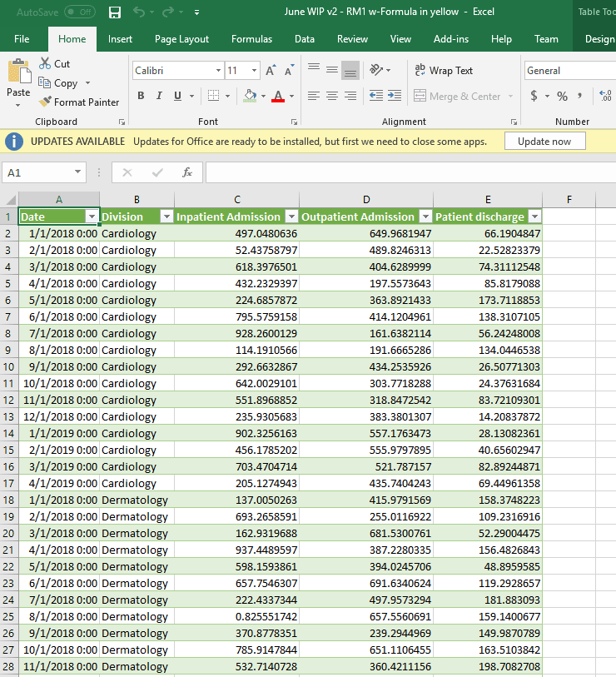Click the Insert Function fx icon

click(187, 172)
